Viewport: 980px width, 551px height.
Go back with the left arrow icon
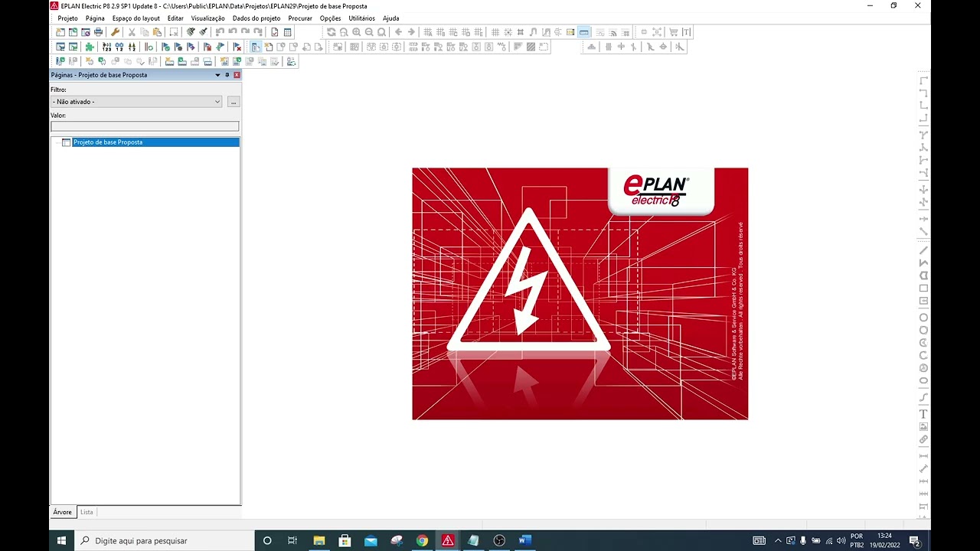[398, 32]
